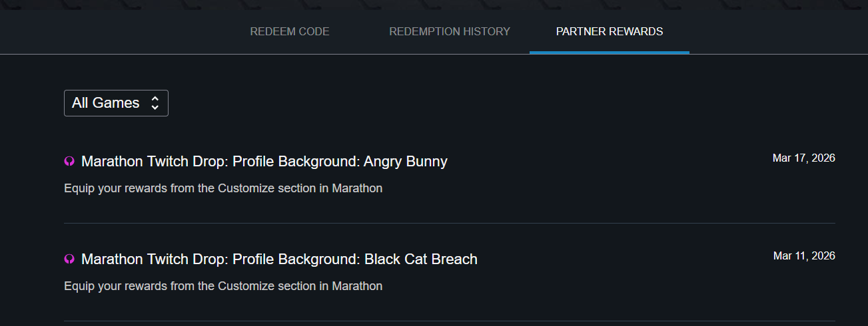Click the Twitch icon beside Black Cat Breach
The height and width of the screenshot is (326, 868).
(69, 259)
